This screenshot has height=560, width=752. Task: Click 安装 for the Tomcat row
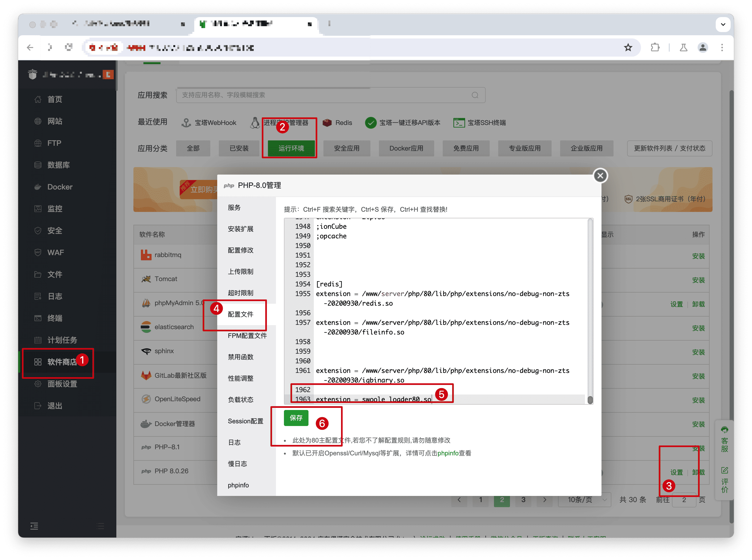698,280
